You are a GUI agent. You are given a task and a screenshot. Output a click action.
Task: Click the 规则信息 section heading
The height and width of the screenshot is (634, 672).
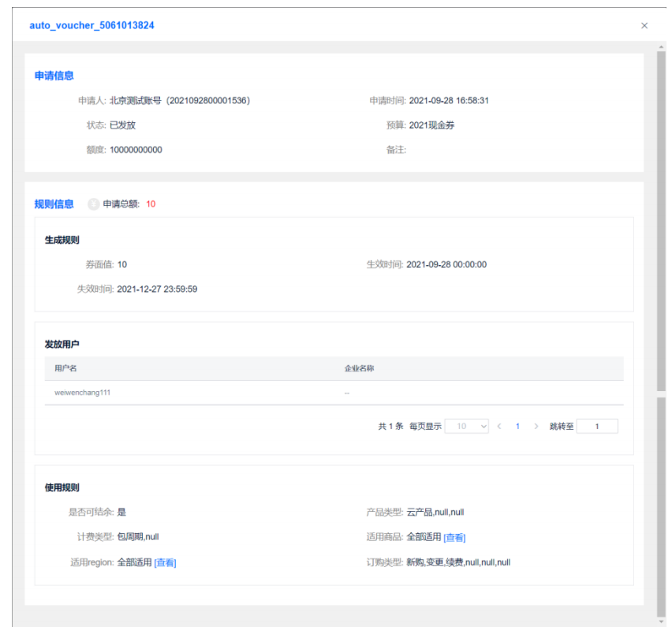click(x=54, y=204)
